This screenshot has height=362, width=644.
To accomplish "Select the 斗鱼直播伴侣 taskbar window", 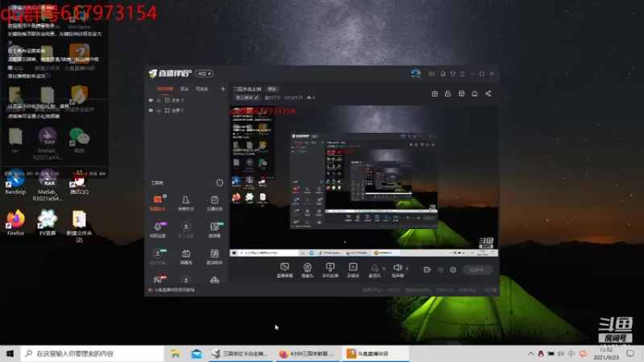I will [375, 353].
